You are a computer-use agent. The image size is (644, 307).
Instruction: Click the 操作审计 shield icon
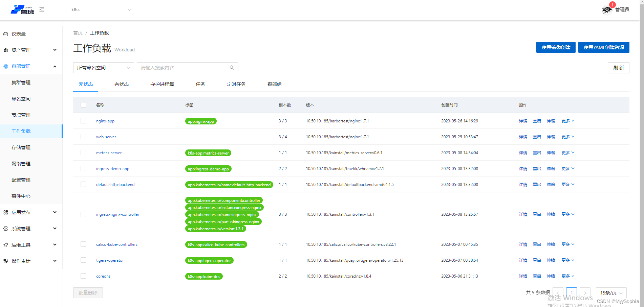point(6,261)
